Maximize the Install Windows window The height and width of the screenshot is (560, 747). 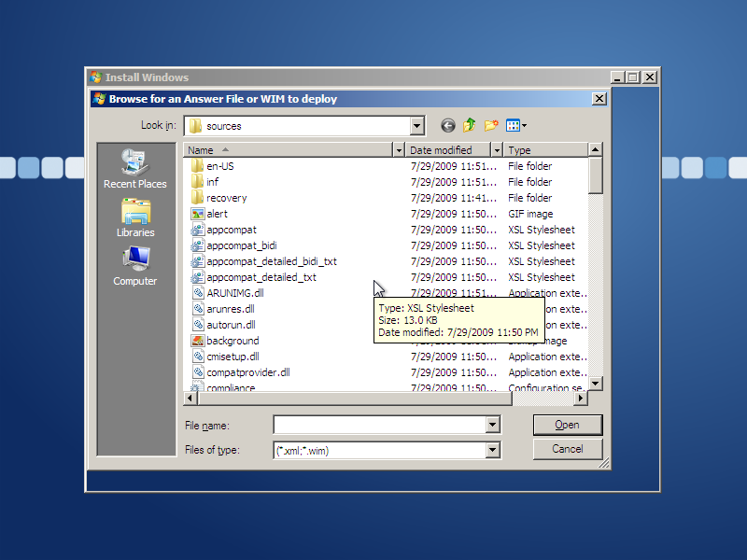coord(633,77)
